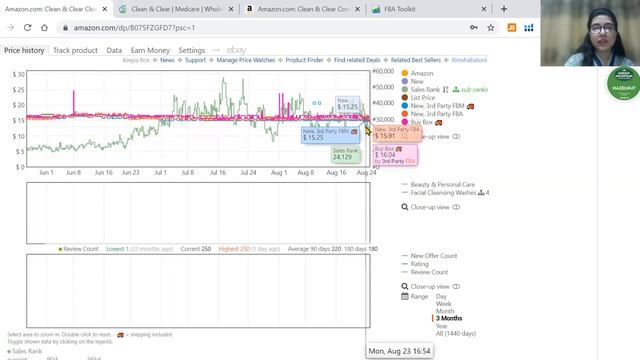Viewport: 640px width, 360px height.
Task: Set chart range to Year
Action: [x=442, y=326]
